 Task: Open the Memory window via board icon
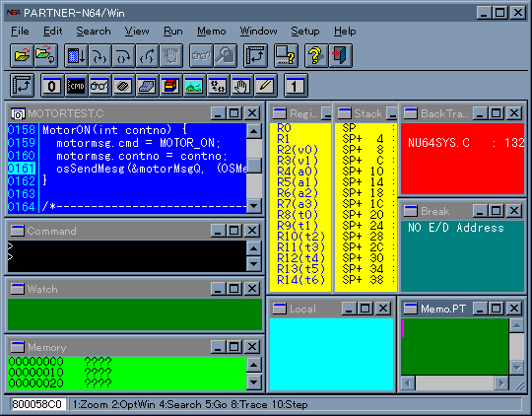tap(147, 85)
